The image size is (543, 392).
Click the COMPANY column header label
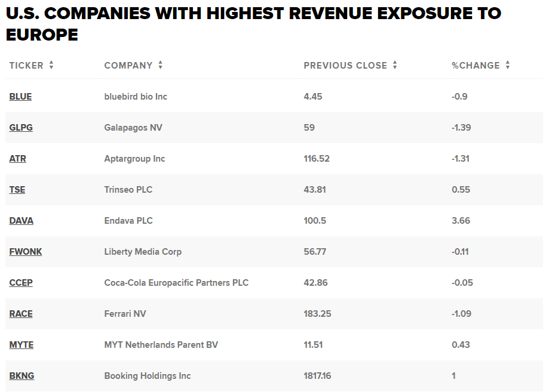[128, 66]
